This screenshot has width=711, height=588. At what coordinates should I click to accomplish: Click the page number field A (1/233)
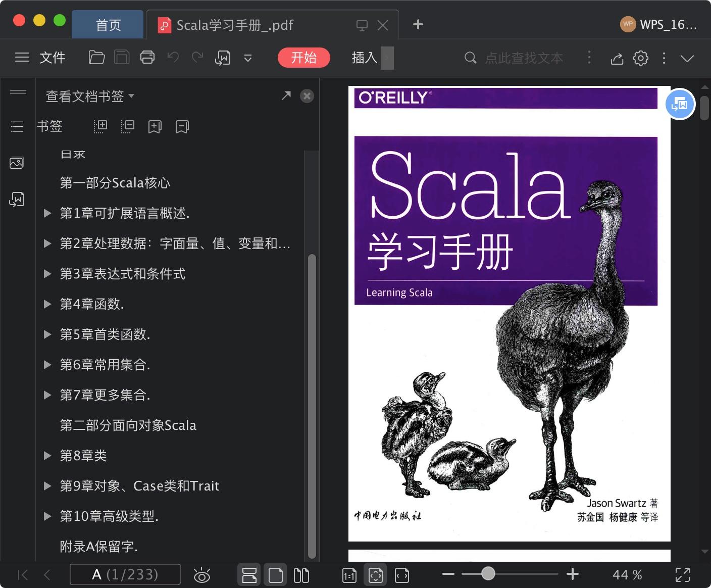[x=125, y=574]
